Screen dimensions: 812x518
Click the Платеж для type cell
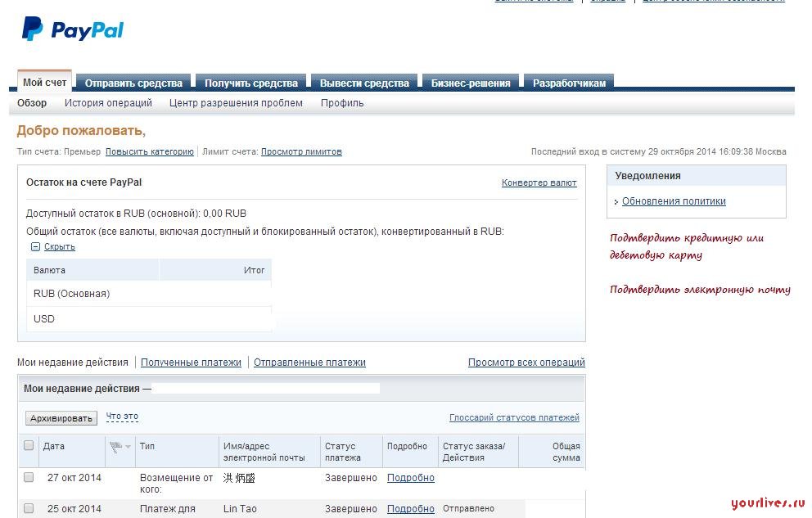point(167,509)
